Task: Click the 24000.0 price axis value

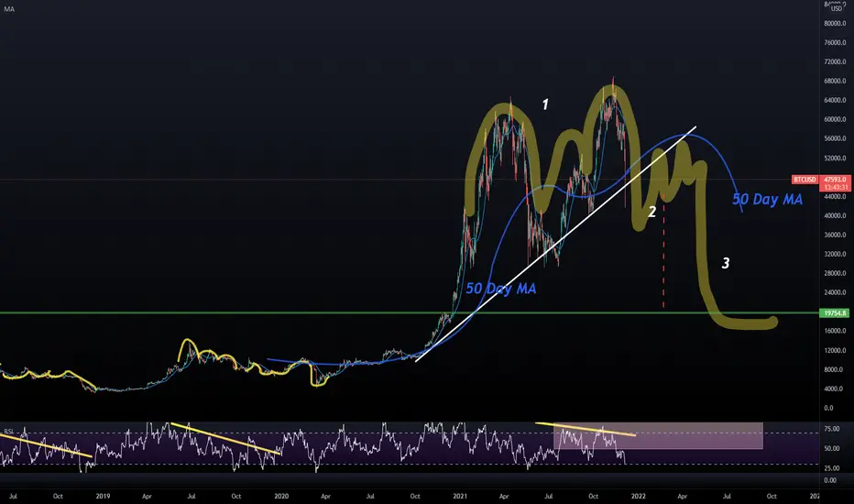Action: [835, 292]
